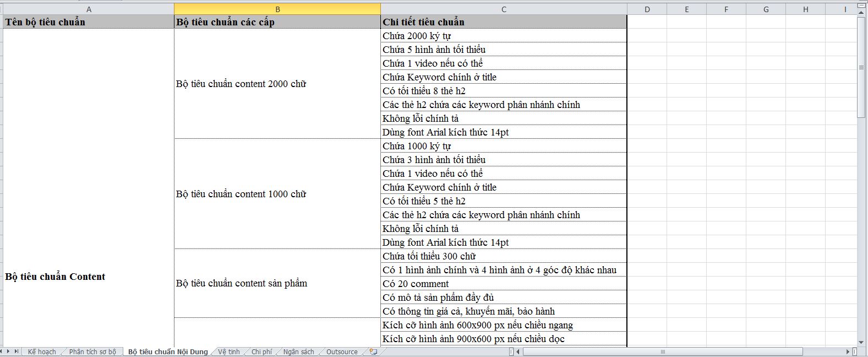
Task: Open the Vệ tinh sheet tab
Action: click(229, 351)
